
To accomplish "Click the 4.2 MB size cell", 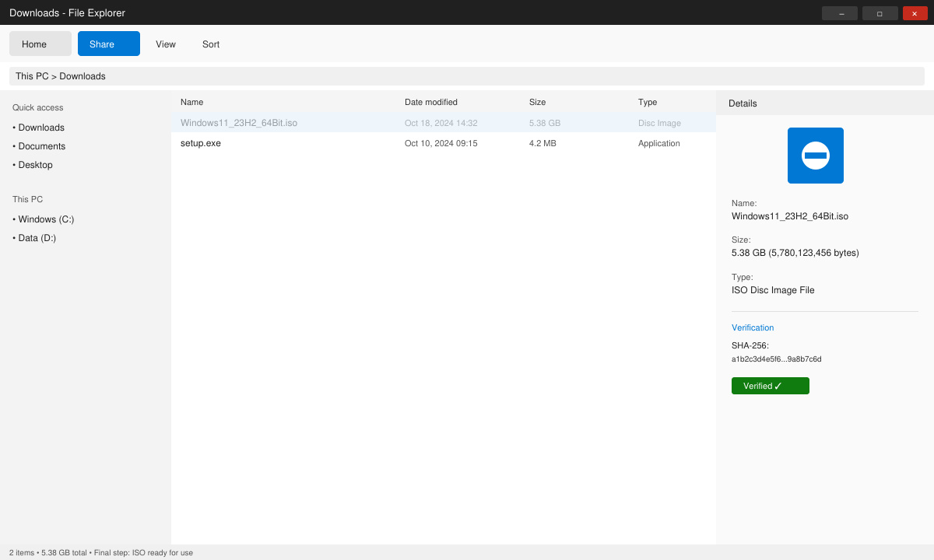I will coord(542,143).
